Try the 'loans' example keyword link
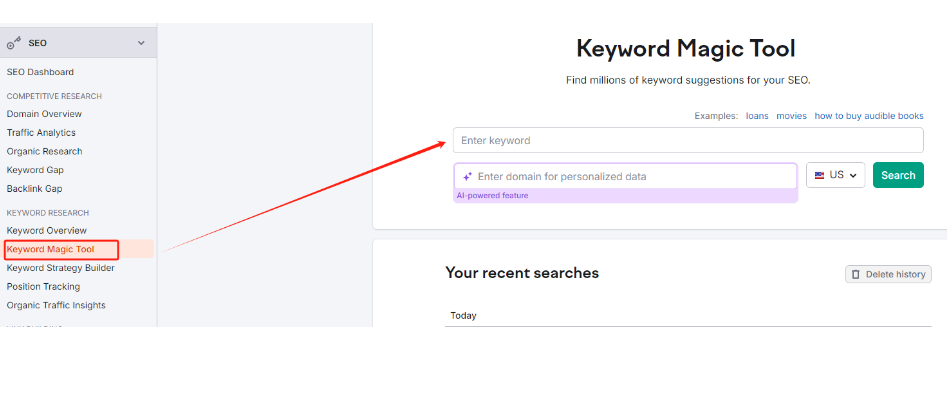The image size is (947, 411). (x=757, y=116)
